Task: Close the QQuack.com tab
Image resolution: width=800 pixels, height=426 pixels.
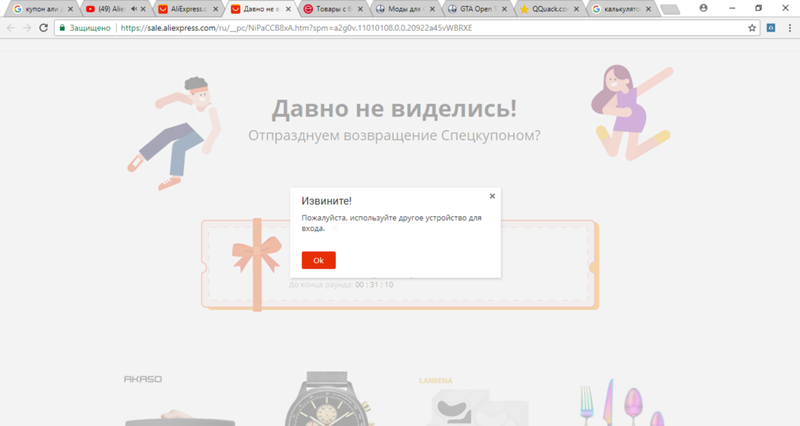Action: click(x=577, y=9)
